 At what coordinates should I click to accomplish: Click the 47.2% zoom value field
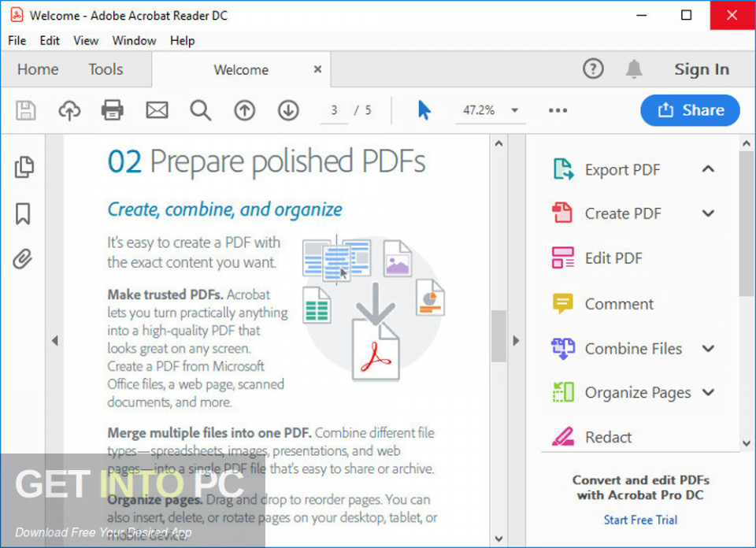[480, 110]
